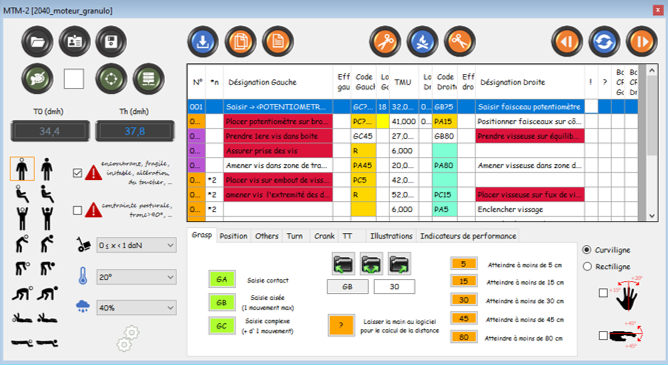This screenshot has height=365, width=668.
Task: Open the temperature 20° dropdown
Action: pos(136,277)
